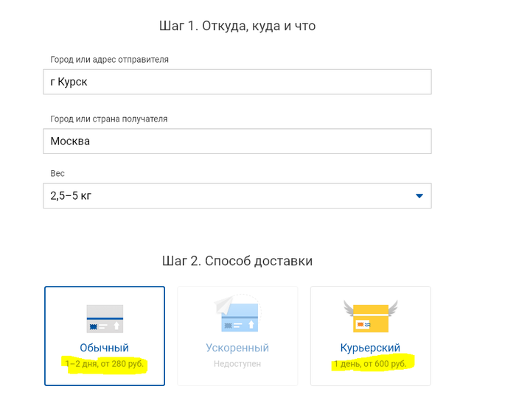The image size is (516, 420).
Task: Click the 'Город или страна получателя' label
Action: click(x=109, y=119)
